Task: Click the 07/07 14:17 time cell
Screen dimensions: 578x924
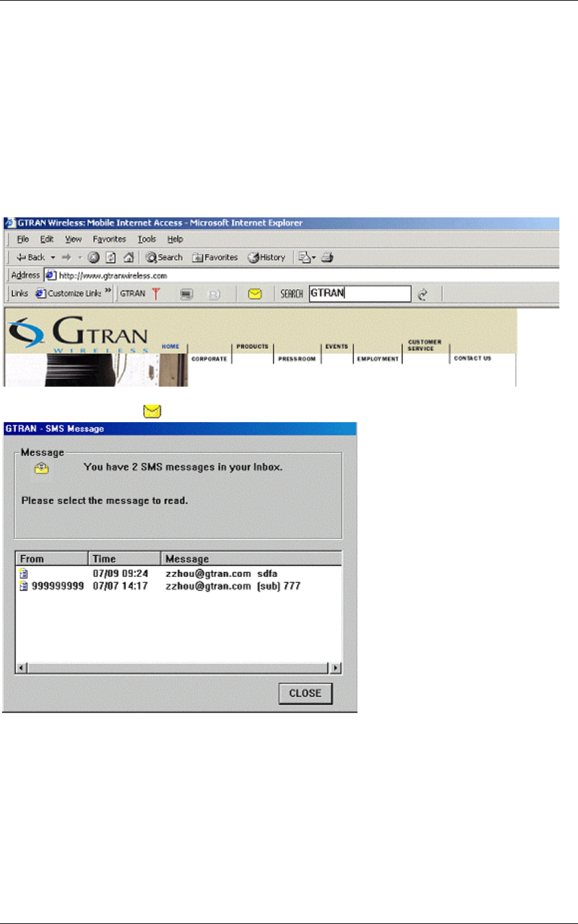Action: (x=120, y=586)
